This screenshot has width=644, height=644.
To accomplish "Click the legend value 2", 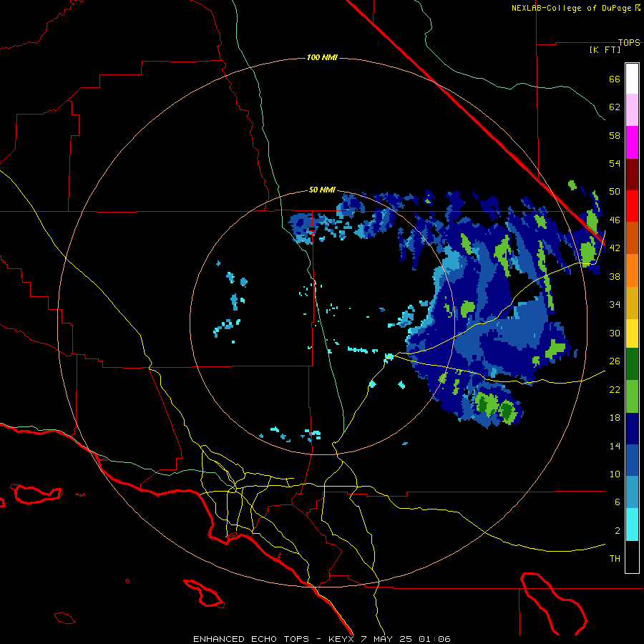I will click(618, 531).
